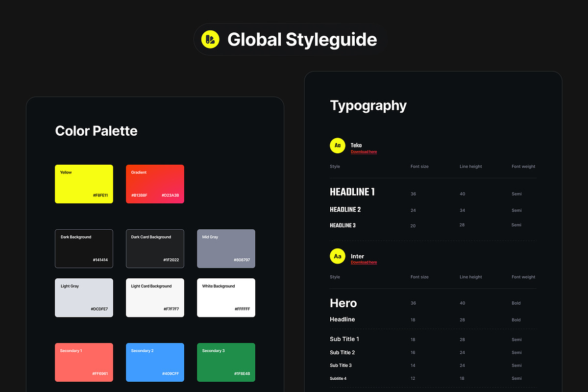Screen dimensions: 588x392
Task: Click the Teko font Aa badge
Action: click(338, 146)
